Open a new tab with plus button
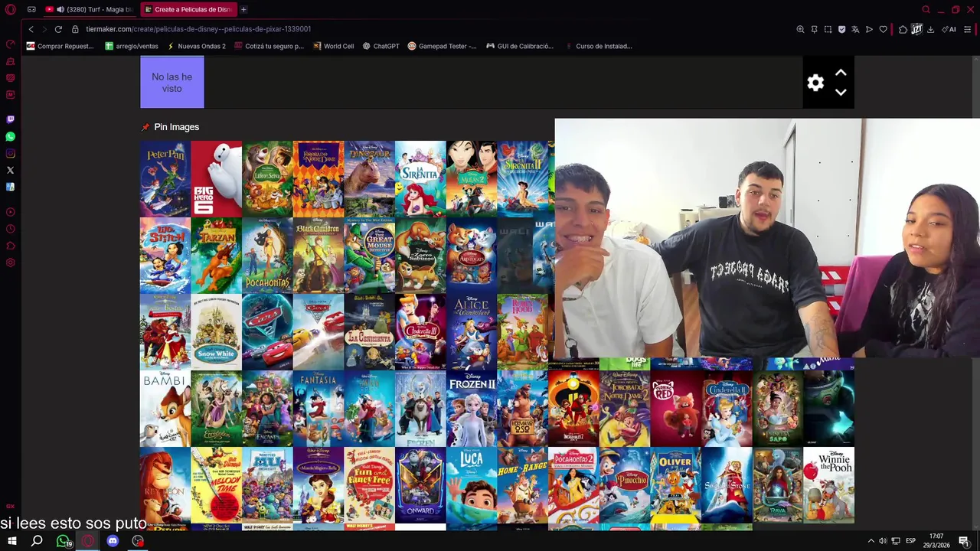 pyautogui.click(x=243, y=9)
